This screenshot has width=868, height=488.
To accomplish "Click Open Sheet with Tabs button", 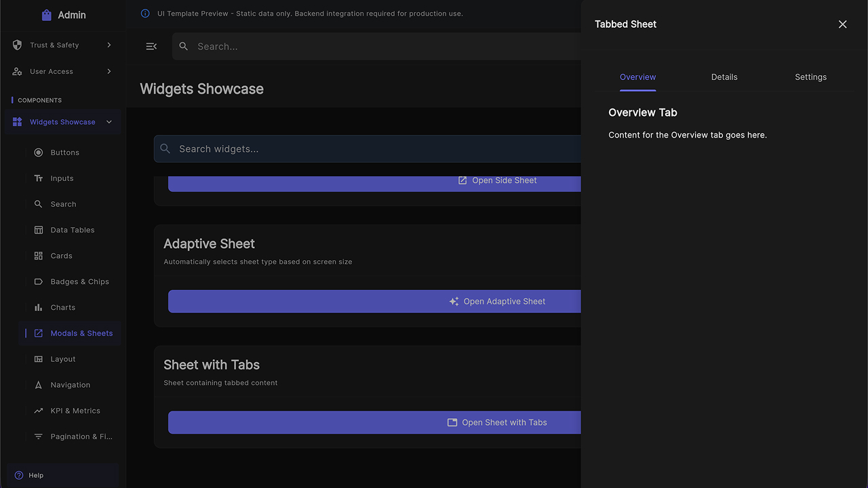I will [x=374, y=422].
